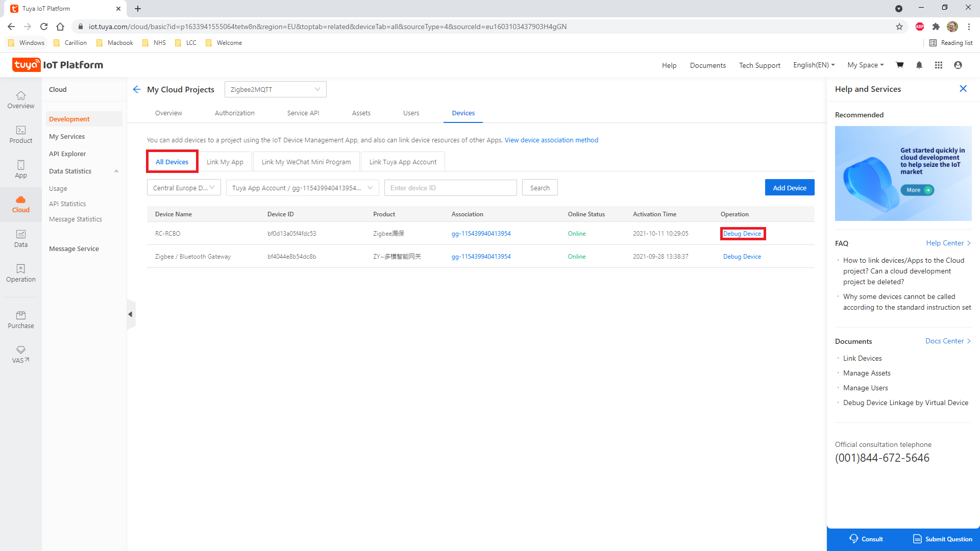Select the All Devices tab
Image resolution: width=980 pixels, height=551 pixels.
point(172,162)
